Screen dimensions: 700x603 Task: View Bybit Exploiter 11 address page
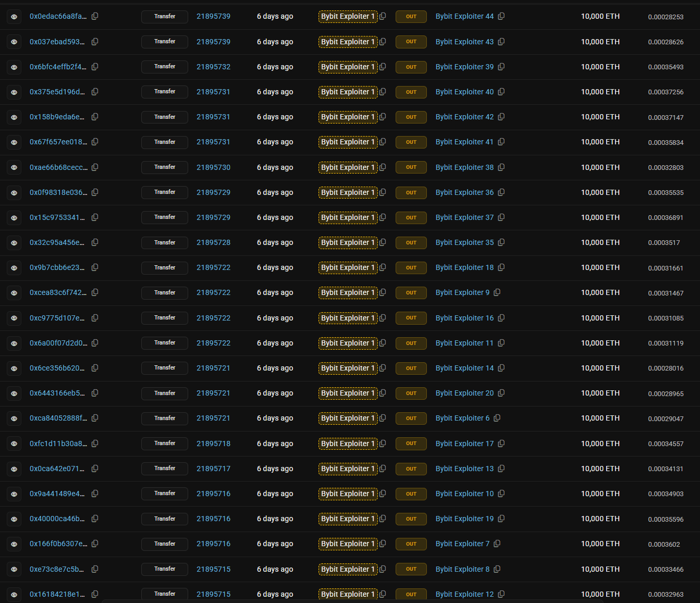click(x=464, y=343)
